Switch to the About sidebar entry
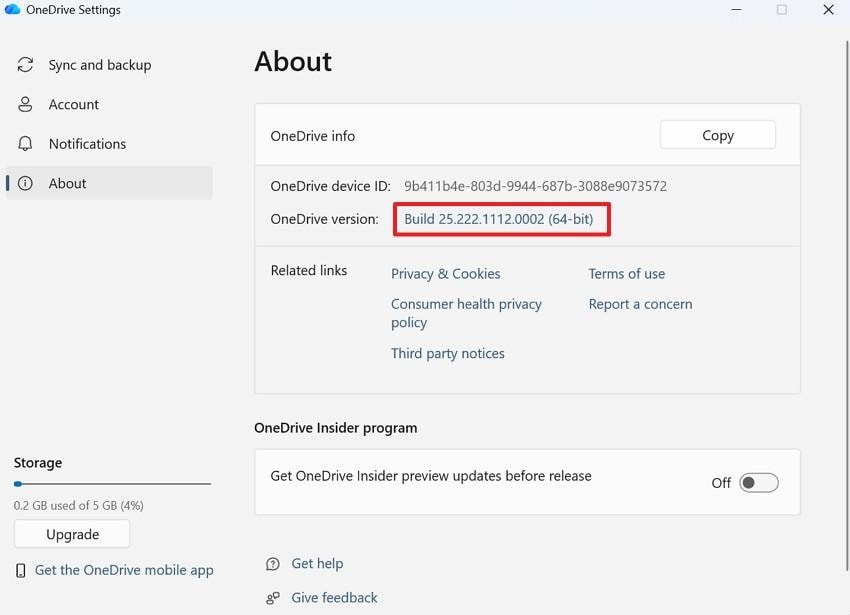 pos(67,183)
